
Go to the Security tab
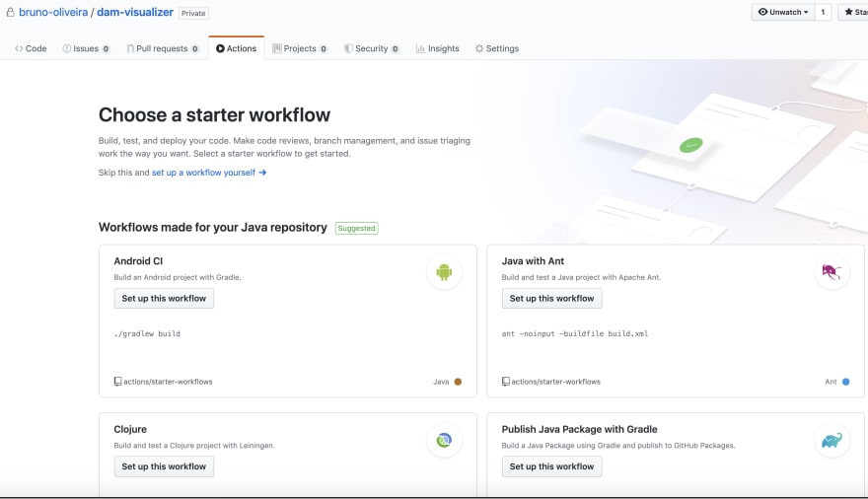[372, 48]
